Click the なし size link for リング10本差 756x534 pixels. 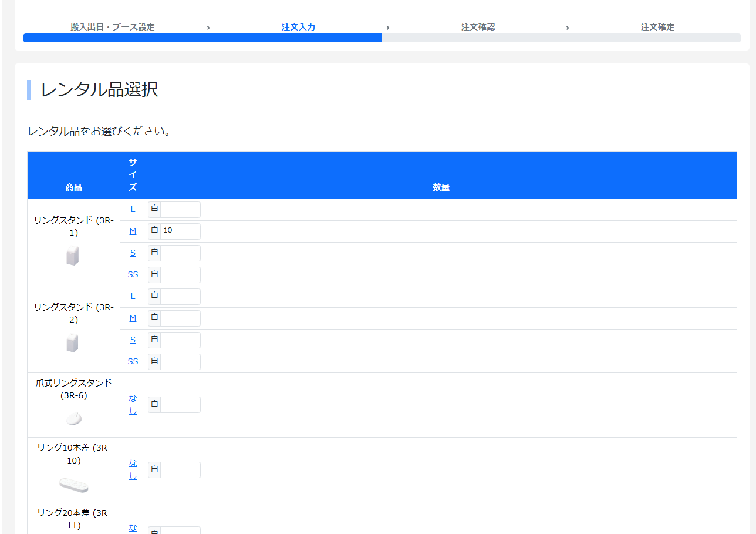133,469
